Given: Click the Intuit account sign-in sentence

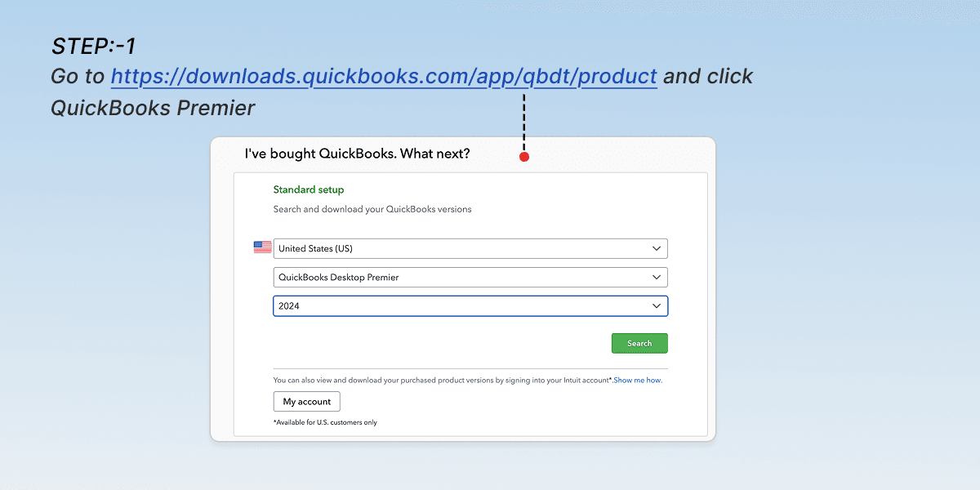Looking at the screenshot, I should pos(442,381).
